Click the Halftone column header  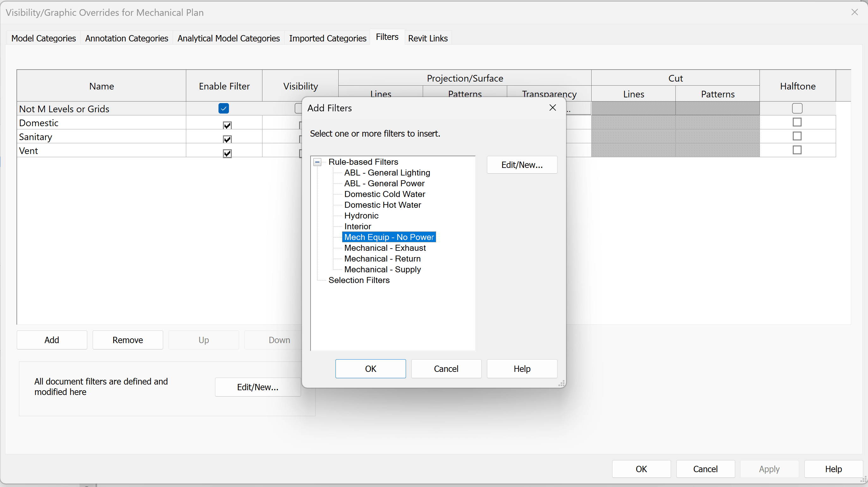point(797,86)
